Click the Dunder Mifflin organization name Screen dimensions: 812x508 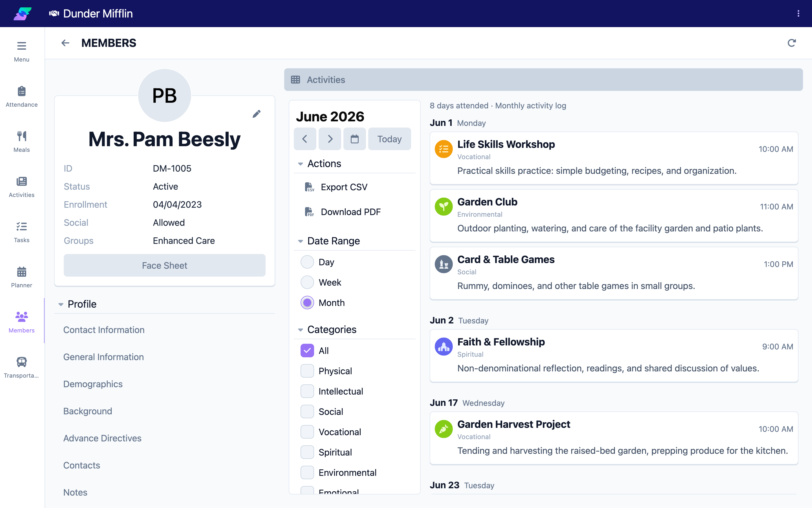(98, 14)
